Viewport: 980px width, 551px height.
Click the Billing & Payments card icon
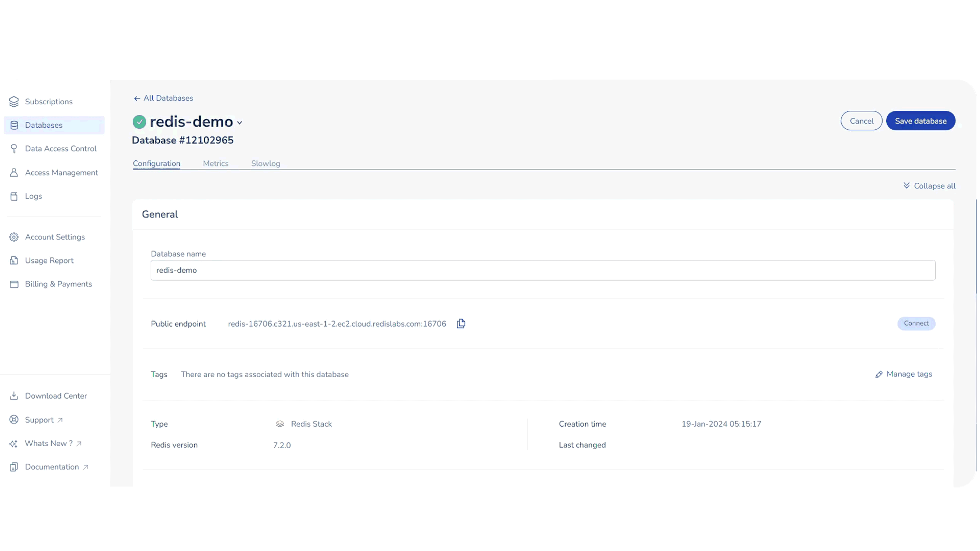[x=14, y=284]
